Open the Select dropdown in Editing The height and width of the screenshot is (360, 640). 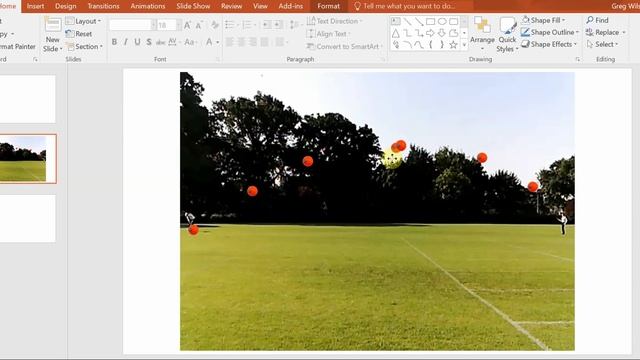pyautogui.click(x=602, y=44)
